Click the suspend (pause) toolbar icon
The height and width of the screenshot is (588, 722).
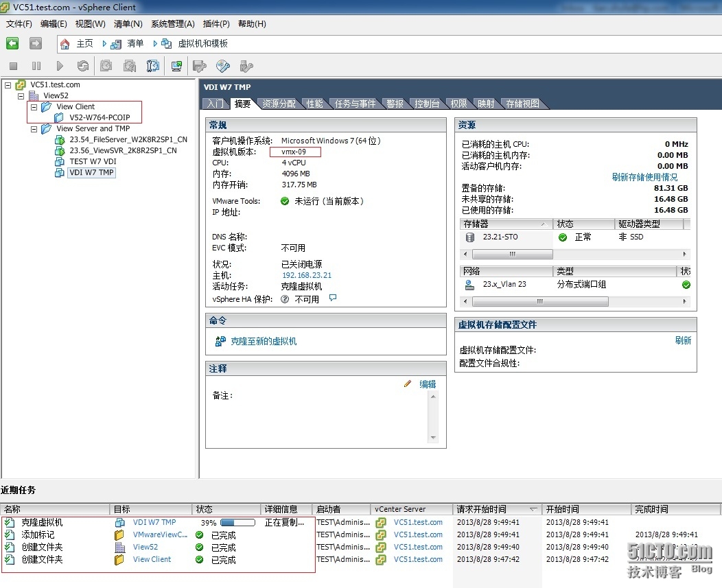pos(36,67)
